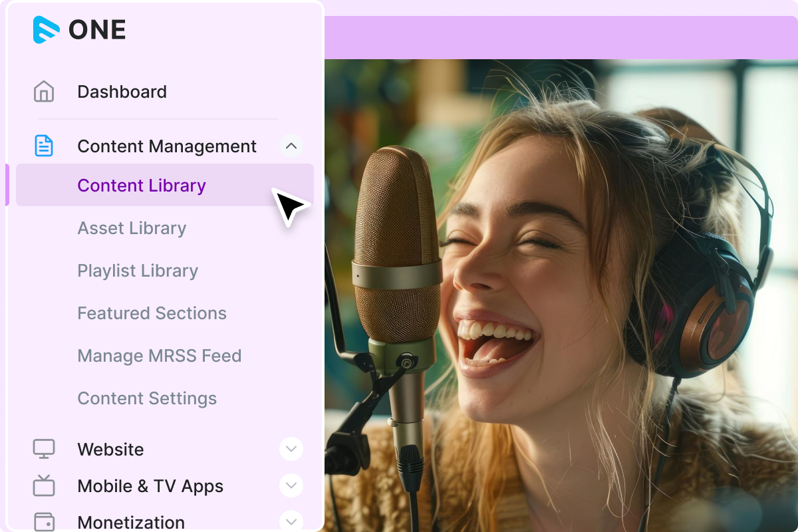Open Content Settings
The image size is (798, 532).
(x=147, y=398)
